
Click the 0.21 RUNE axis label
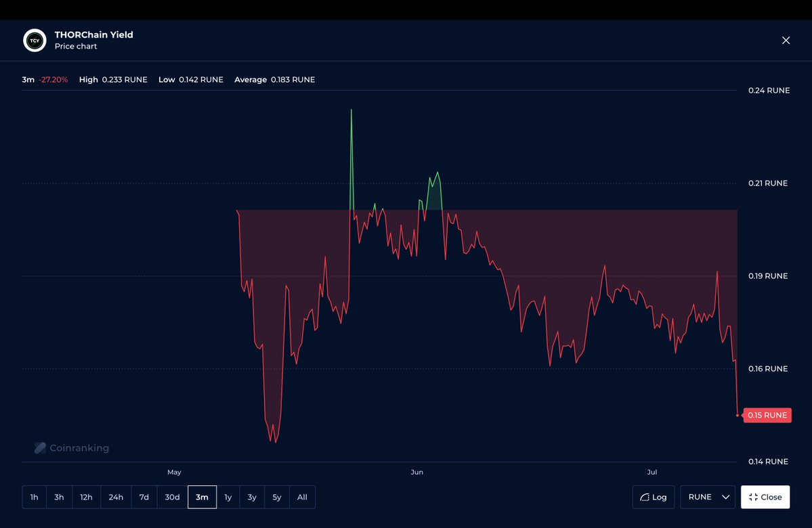(x=768, y=183)
